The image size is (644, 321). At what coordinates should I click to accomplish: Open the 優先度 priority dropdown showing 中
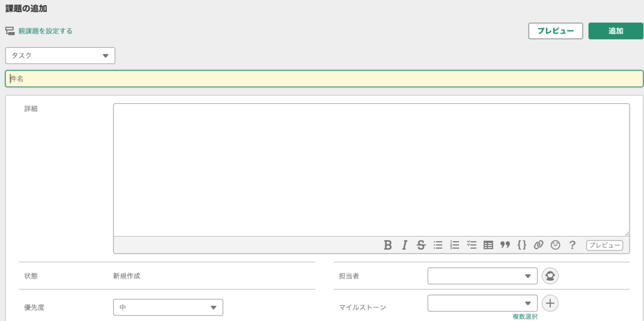(168, 307)
